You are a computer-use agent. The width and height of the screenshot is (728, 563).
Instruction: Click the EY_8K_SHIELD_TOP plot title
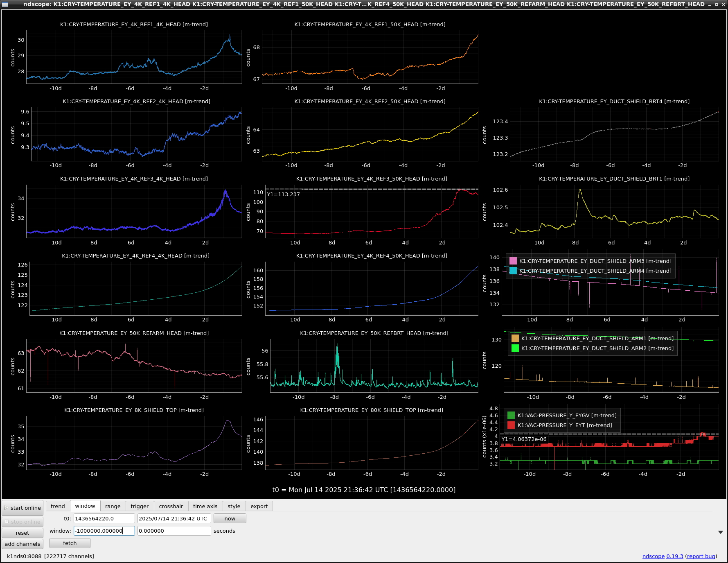(x=134, y=410)
